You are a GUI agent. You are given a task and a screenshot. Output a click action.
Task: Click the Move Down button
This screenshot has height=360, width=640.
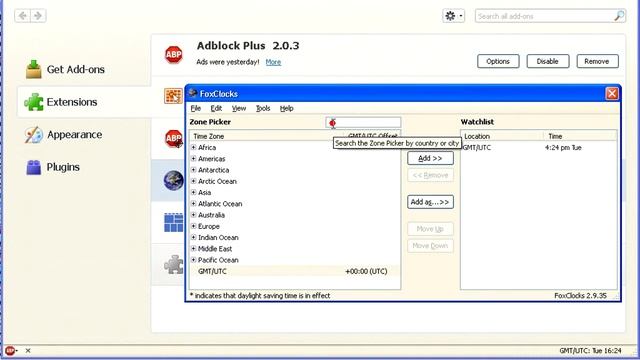[430, 246]
